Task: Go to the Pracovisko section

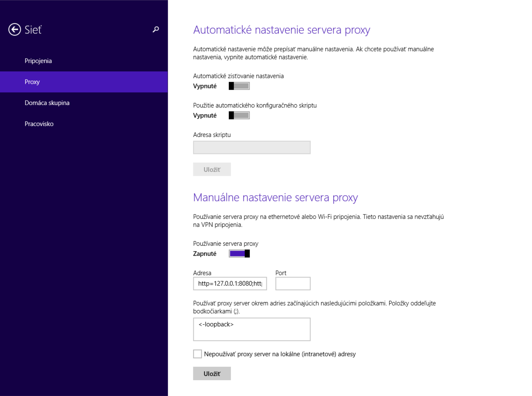Action: 39,124
